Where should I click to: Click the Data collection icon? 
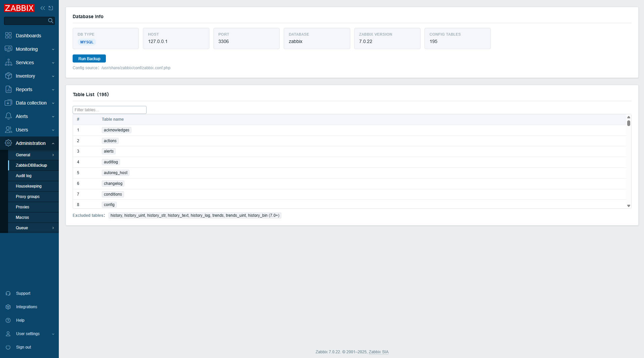[8, 103]
